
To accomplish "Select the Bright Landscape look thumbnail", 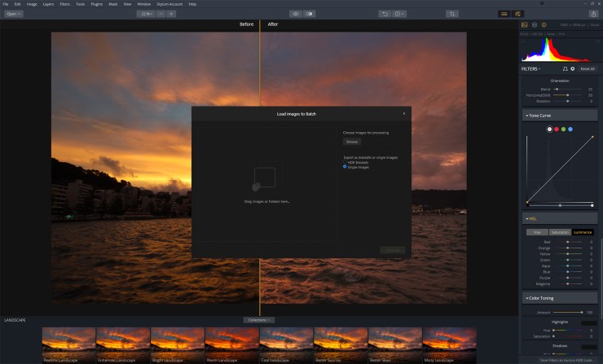I will click(x=178, y=344).
